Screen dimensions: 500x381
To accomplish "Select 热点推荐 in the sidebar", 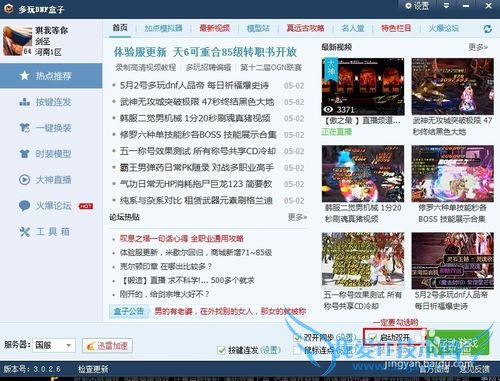I will (x=51, y=76).
